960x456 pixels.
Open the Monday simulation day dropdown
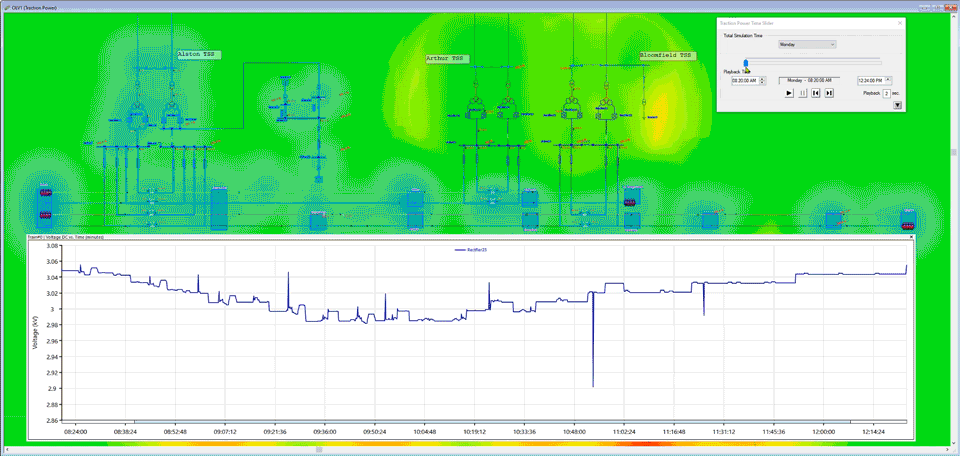[x=807, y=44]
